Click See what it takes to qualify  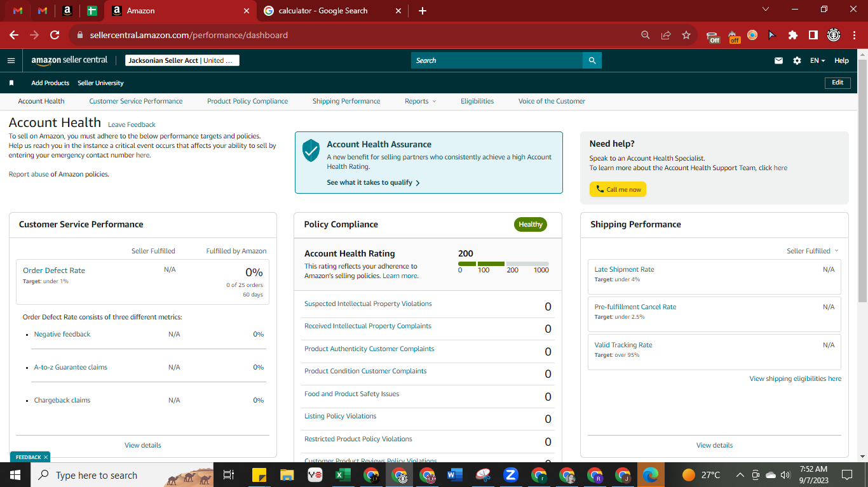(x=373, y=182)
